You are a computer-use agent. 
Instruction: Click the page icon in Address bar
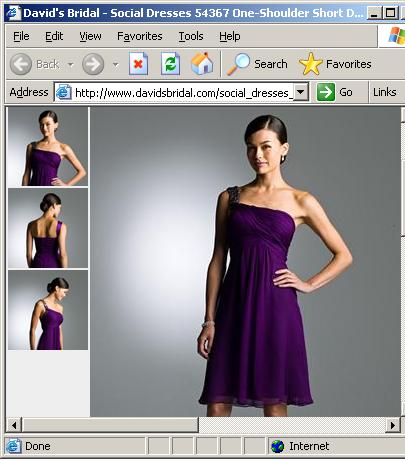pos(64,92)
